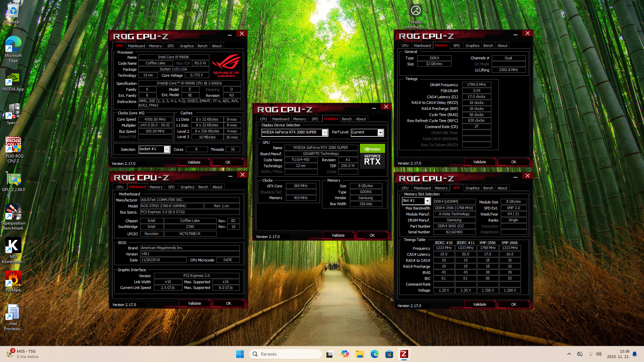
Task: Expand the Perf Level Current dropdown
Action: coord(380,132)
